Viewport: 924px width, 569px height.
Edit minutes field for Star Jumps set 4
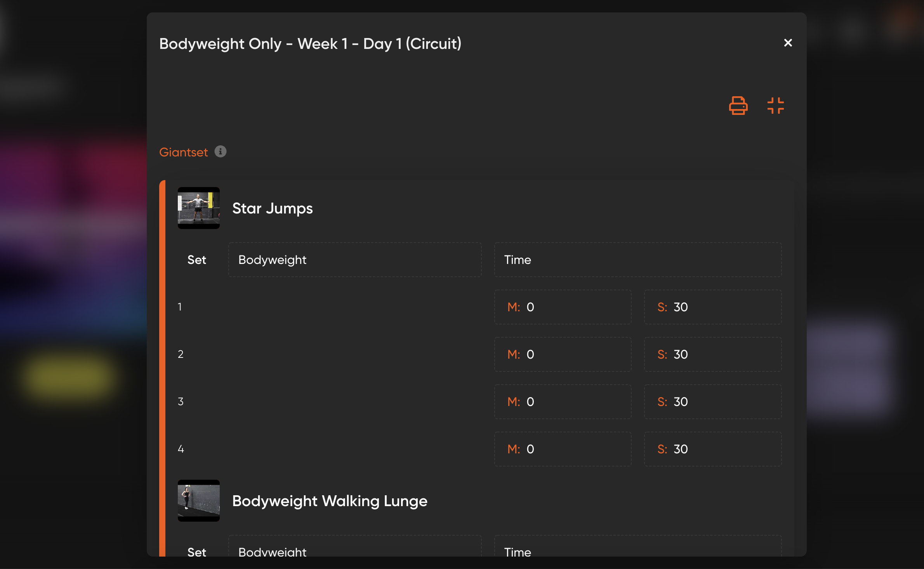click(x=563, y=449)
